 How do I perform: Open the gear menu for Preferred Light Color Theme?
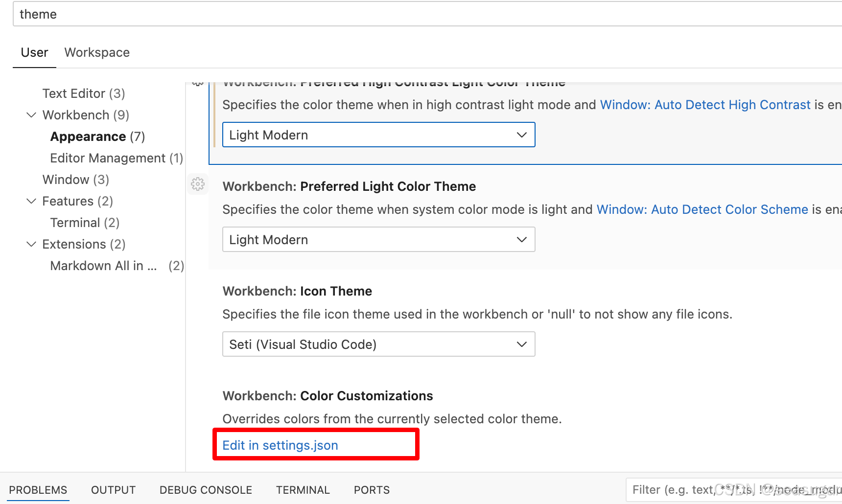[x=198, y=184]
